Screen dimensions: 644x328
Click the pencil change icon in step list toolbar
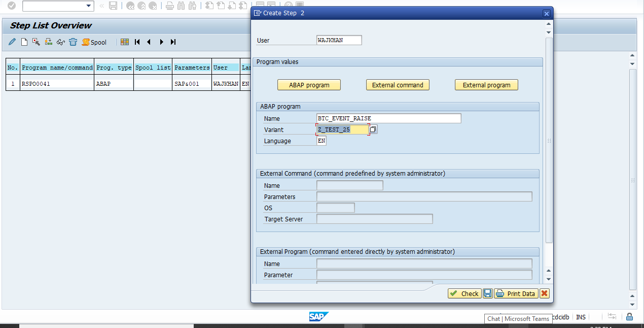click(x=12, y=42)
